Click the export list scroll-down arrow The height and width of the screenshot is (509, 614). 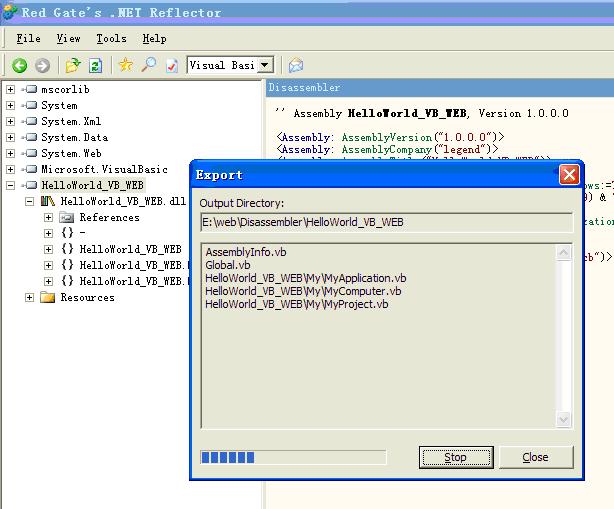click(x=563, y=420)
